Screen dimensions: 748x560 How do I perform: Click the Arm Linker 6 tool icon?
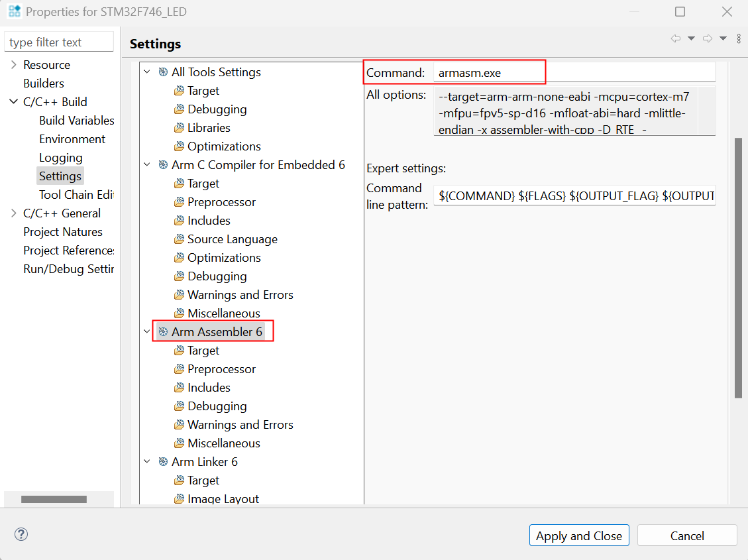pyautogui.click(x=163, y=462)
